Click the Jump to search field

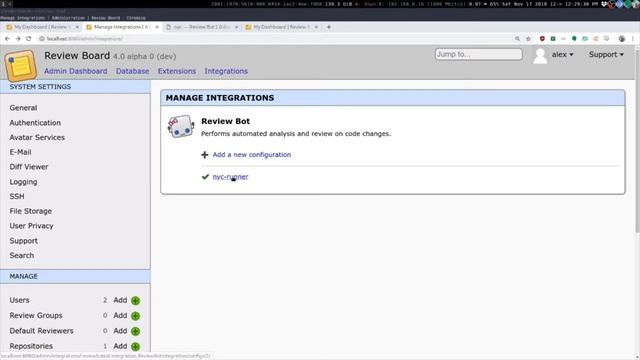[x=478, y=54]
